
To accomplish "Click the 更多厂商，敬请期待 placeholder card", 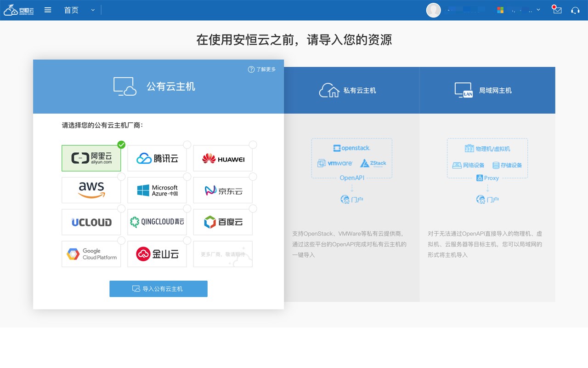I will 223,254.
